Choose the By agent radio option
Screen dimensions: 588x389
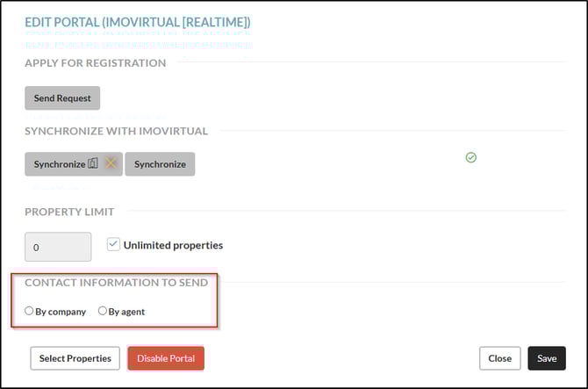(103, 311)
